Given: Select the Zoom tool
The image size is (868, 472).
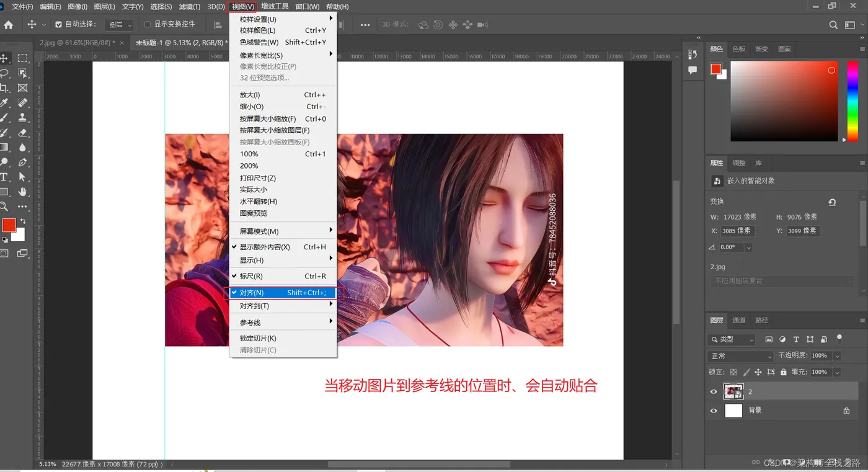Looking at the screenshot, I should pos(4,207).
